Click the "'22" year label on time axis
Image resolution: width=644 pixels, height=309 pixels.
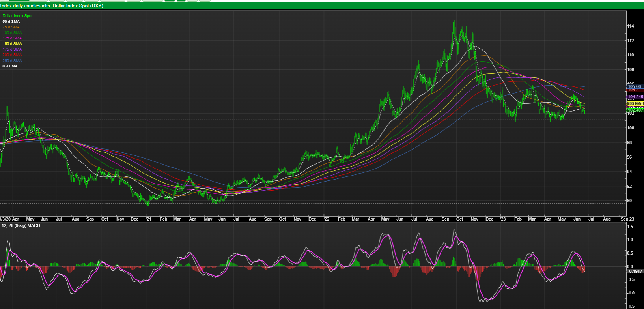pos(326,219)
